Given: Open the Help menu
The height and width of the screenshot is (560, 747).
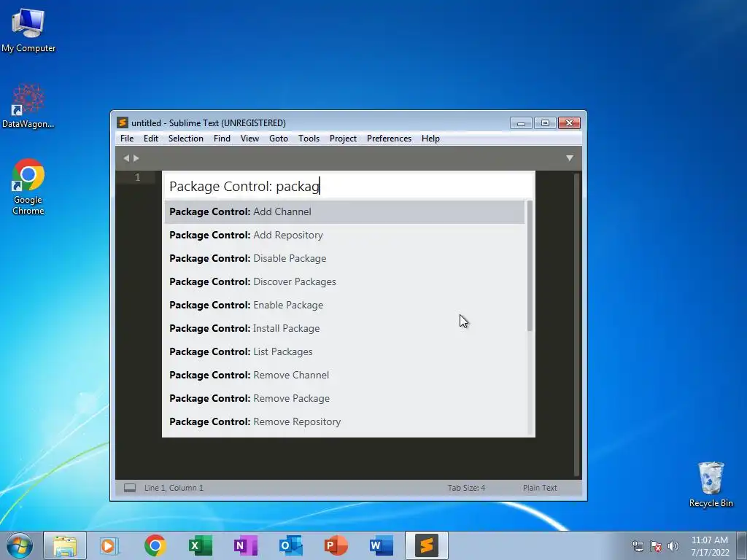Looking at the screenshot, I should pos(430,139).
